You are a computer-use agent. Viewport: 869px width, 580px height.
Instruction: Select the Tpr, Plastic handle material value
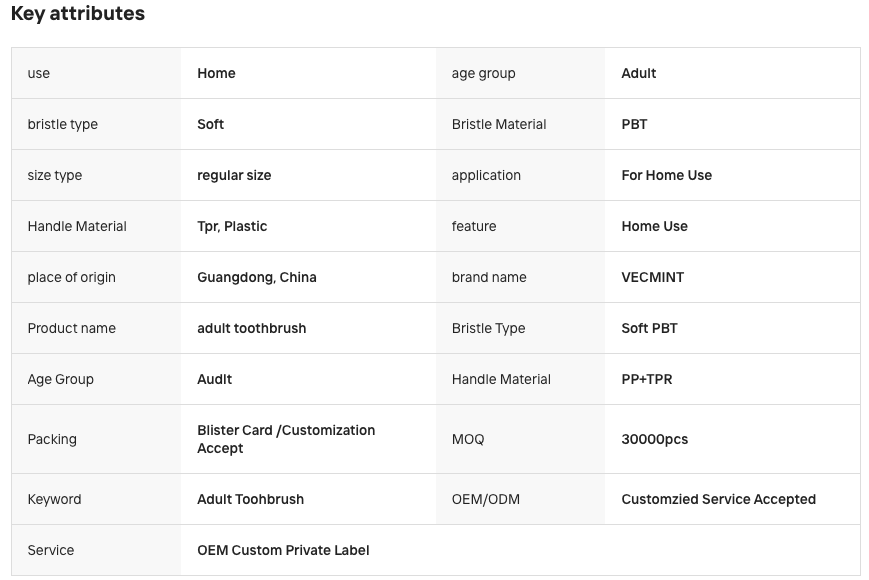point(232,226)
